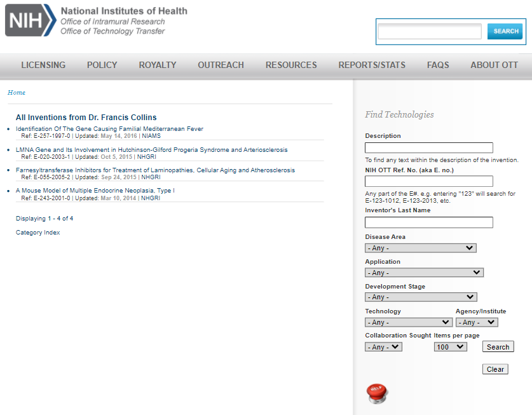Click the 'Ref: E-020-2003-1' reference line

click(x=88, y=157)
